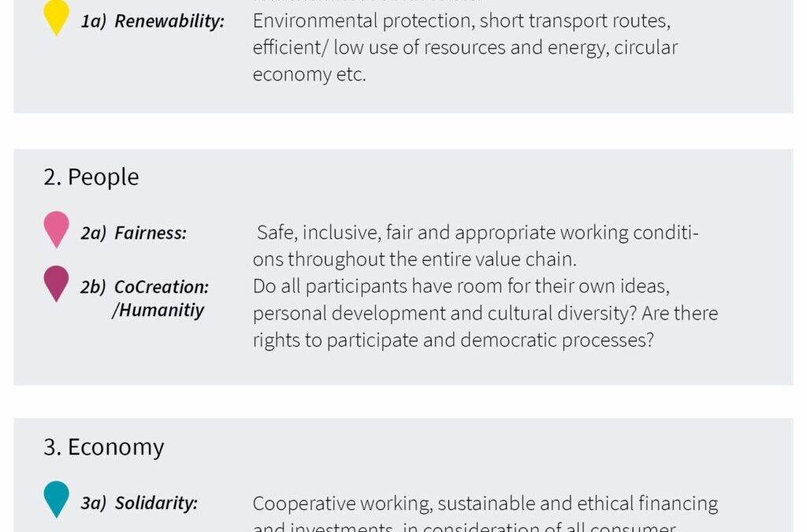Click 'personal development and cultural diversity' line
Screen dimensions: 807x532
485,313
